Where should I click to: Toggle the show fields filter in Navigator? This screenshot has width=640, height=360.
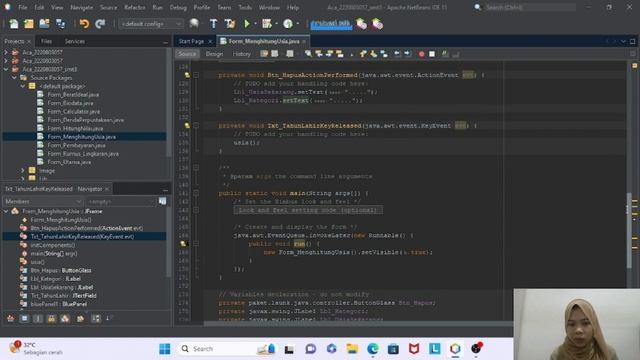[24, 318]
